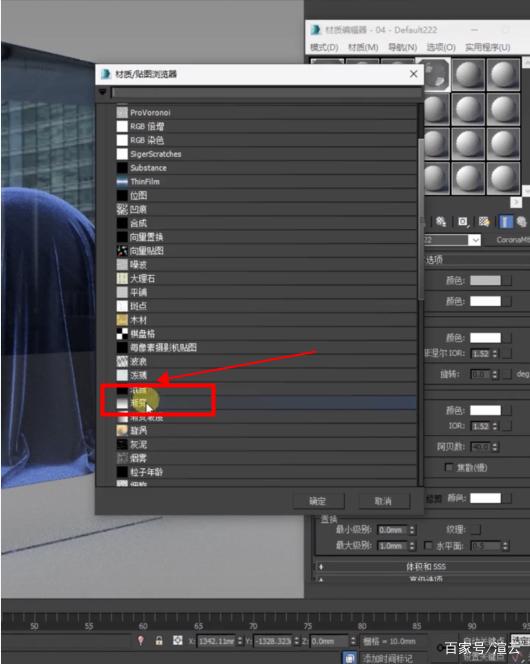Click the ThinFilm map thumbnail icon
The height and width of the screenshot is (664, 530).
122,182
